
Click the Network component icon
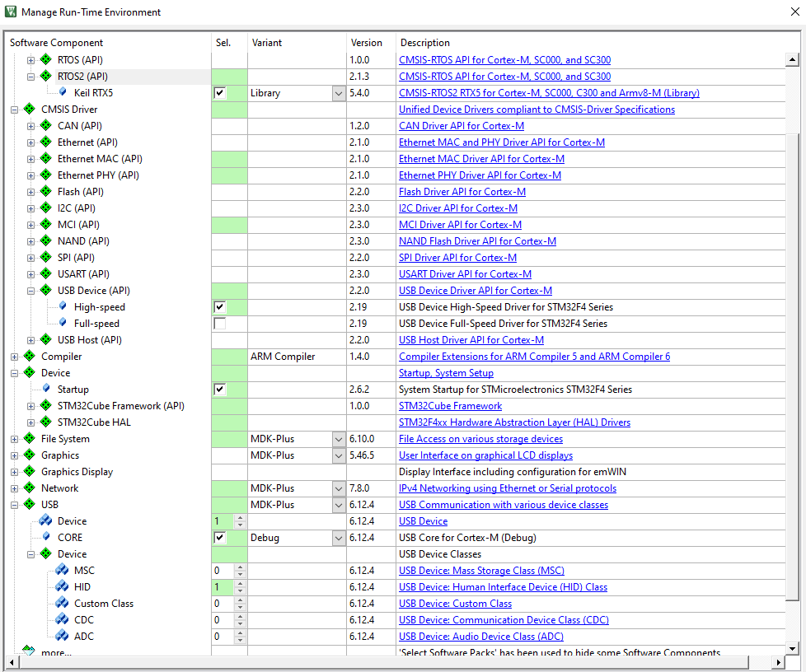30,488
